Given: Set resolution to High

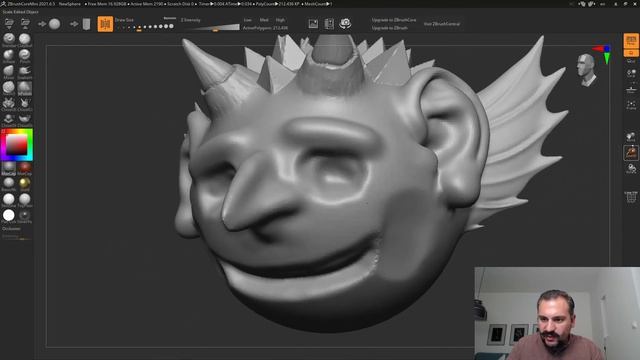Looking at the screenshot, I should pyautogui.click(x=280, y=20).
